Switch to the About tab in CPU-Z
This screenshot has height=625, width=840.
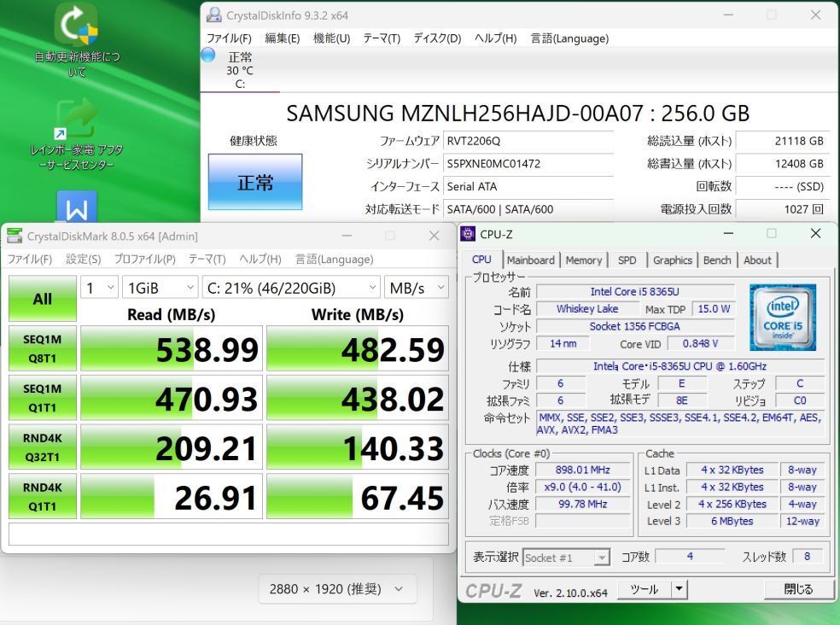pos(757,260)
